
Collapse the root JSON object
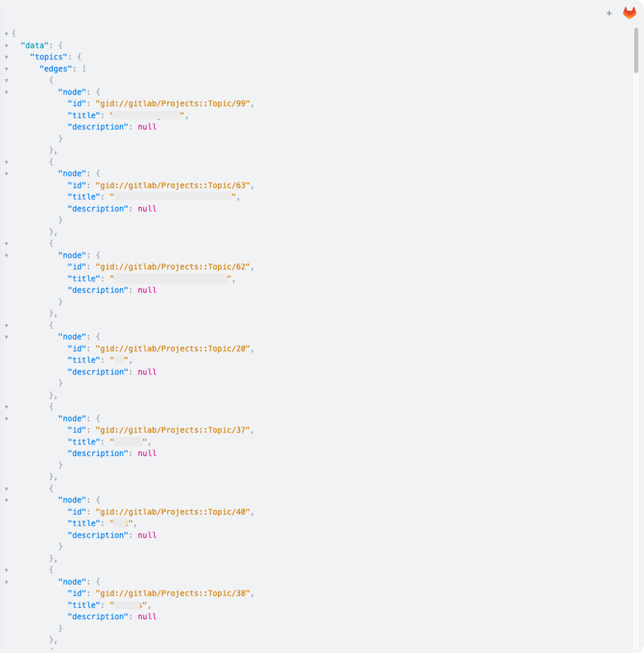click(x=6, y=33)
